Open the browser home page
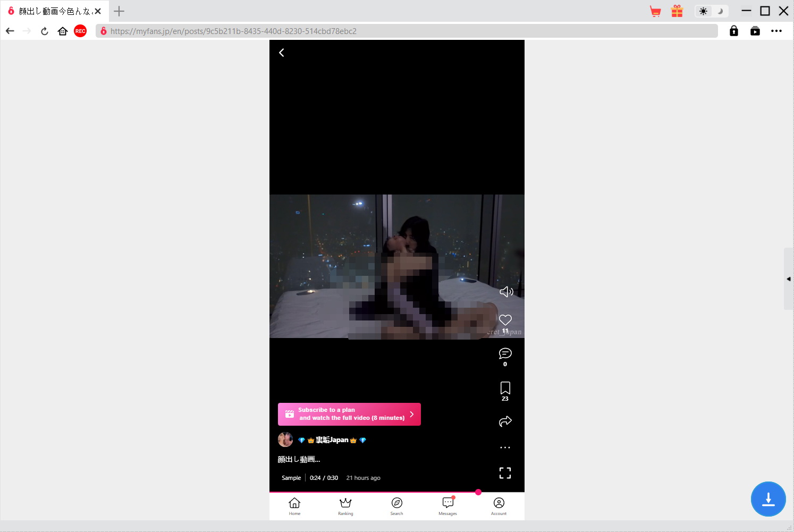Screen dimensions: 794x532 [63, 31]
